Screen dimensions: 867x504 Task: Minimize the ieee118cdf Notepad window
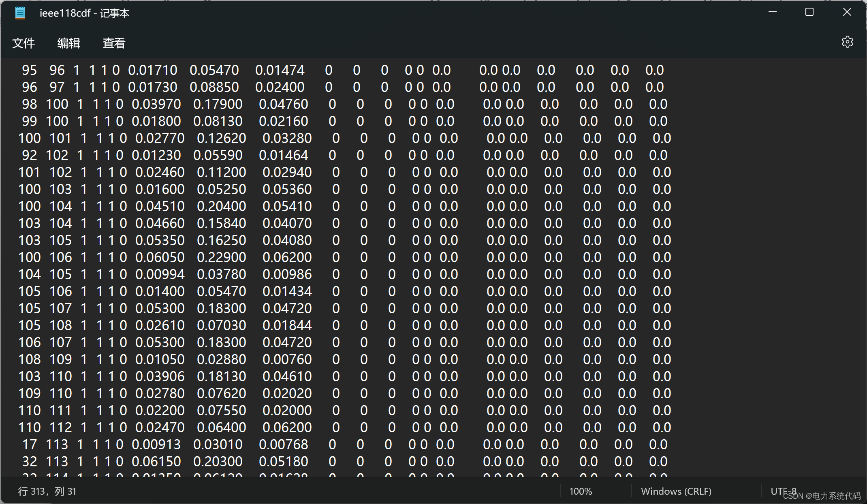pyautogui.click(x=772, y=12)
